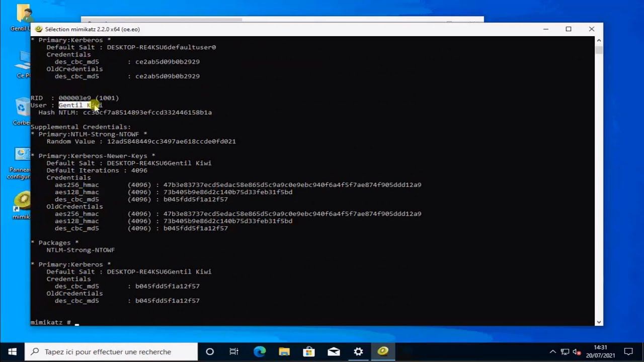
Task: Close the mimikatz console window
Action: pyautogui.click(x=592, y=29)
